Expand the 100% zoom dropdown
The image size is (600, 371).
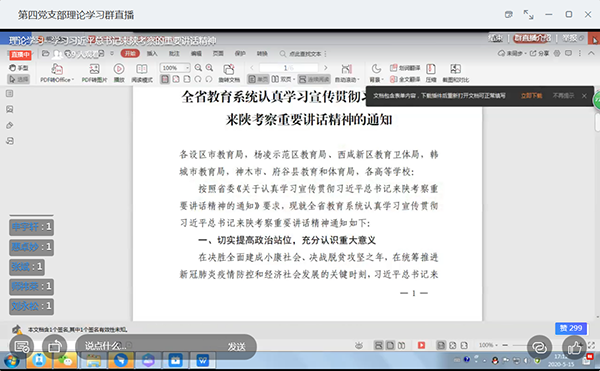coord(175,68)
